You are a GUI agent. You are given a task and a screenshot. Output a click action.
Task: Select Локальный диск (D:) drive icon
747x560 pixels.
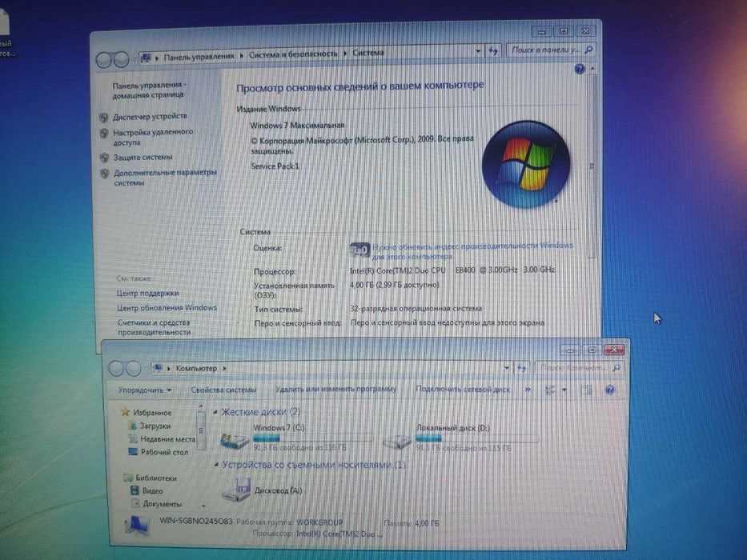(x=397, y=441)
